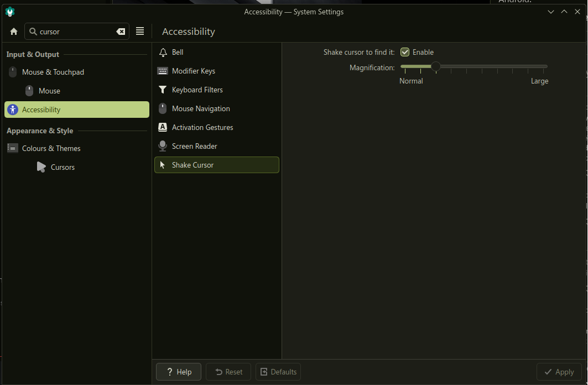Close the System Settings window
588x385 pixels.
(577, 12)
